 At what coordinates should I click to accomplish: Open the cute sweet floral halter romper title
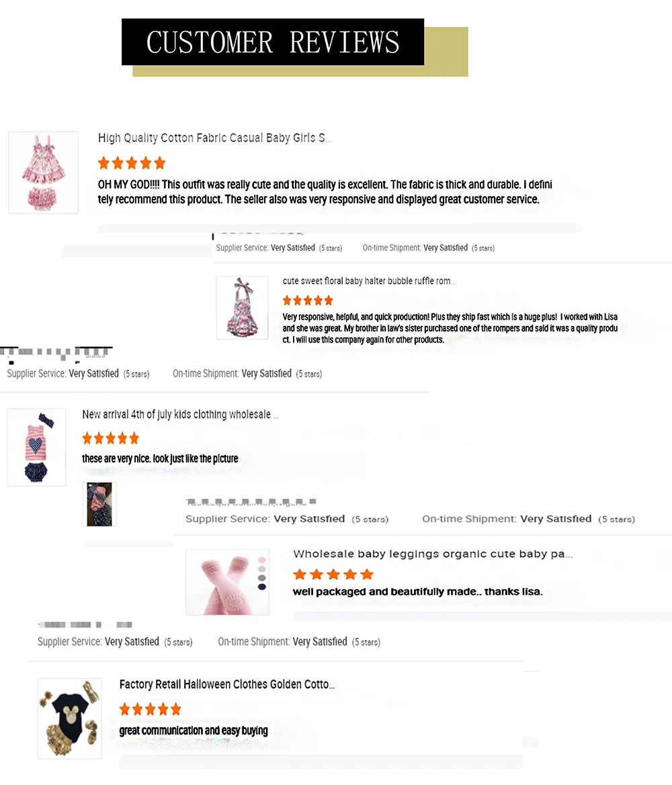(x=368, y=281)
